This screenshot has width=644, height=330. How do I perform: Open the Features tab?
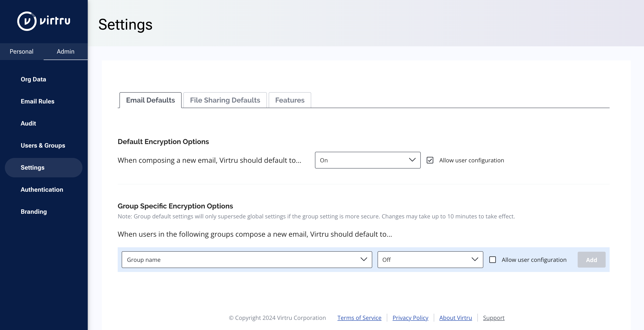(290, 100)
